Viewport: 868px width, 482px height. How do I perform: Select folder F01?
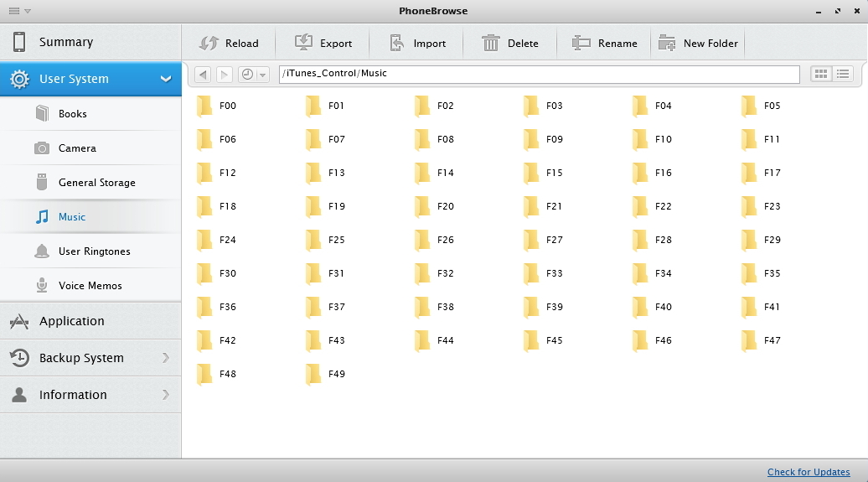click(325, 106)
